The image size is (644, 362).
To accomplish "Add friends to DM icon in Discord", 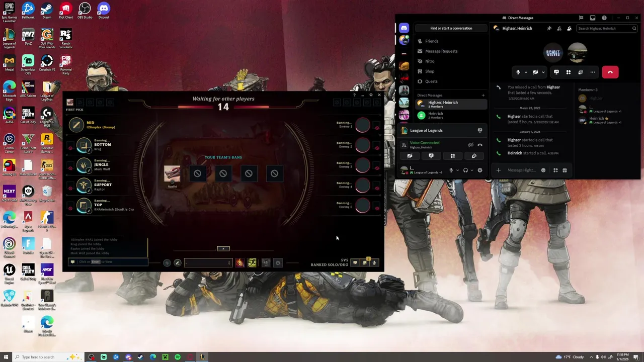I will [559, 28].
